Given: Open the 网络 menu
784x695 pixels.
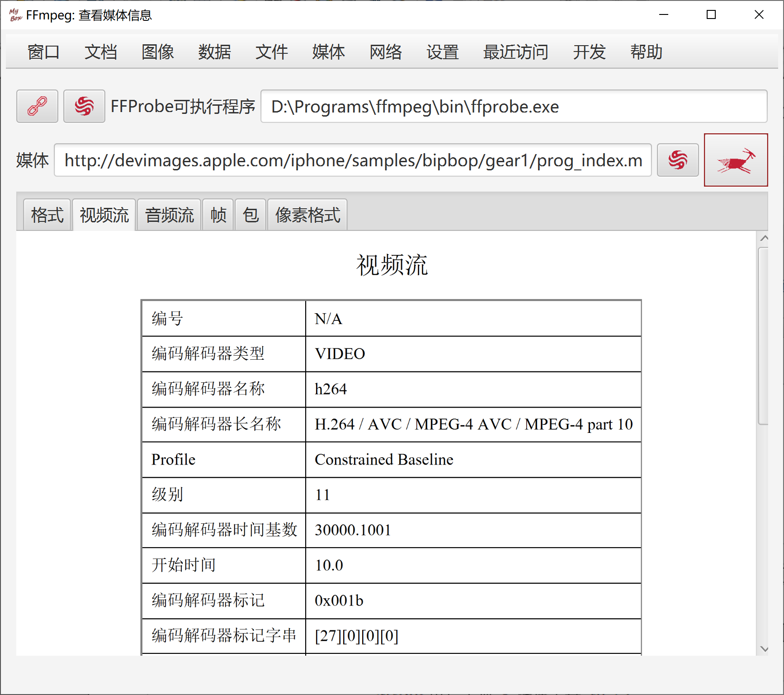Looking at the screenshot, I should (386, 52).
